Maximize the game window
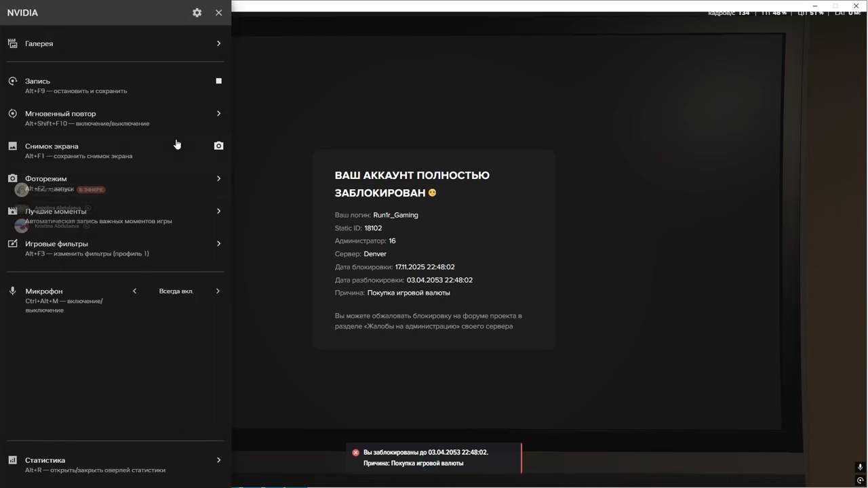 (835, 5)
